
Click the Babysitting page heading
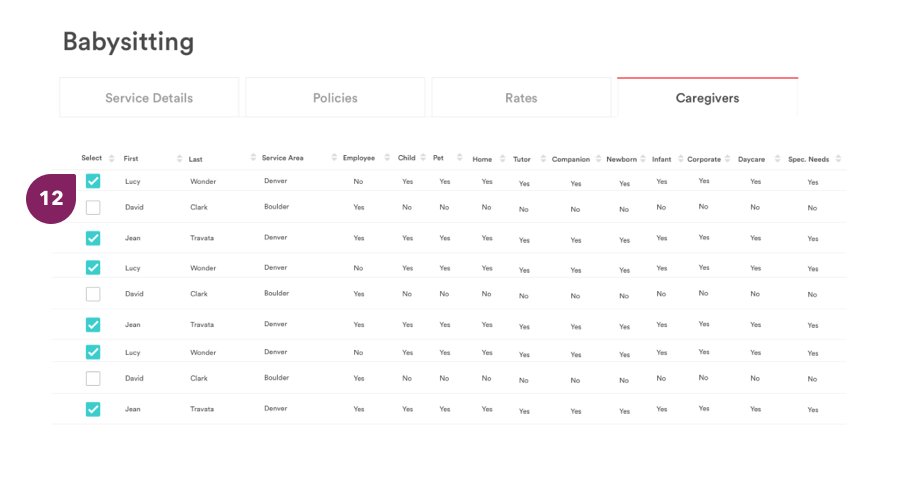click(129, 42)
